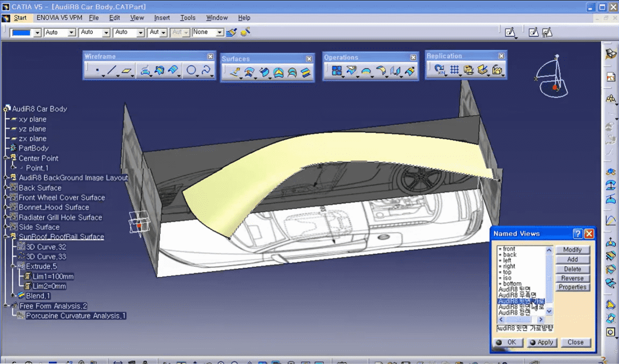The image size is (619, 364).
Task: Click the first icon in Operations toolbar
Action: pyautogui.click(x=337, y=71)
